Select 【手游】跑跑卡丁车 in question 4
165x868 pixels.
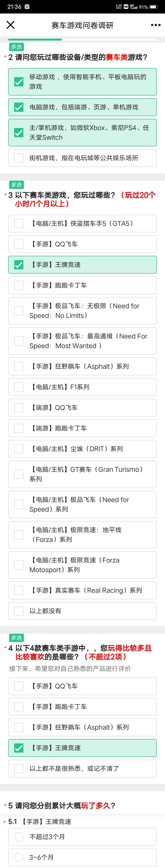click(82, 707)
